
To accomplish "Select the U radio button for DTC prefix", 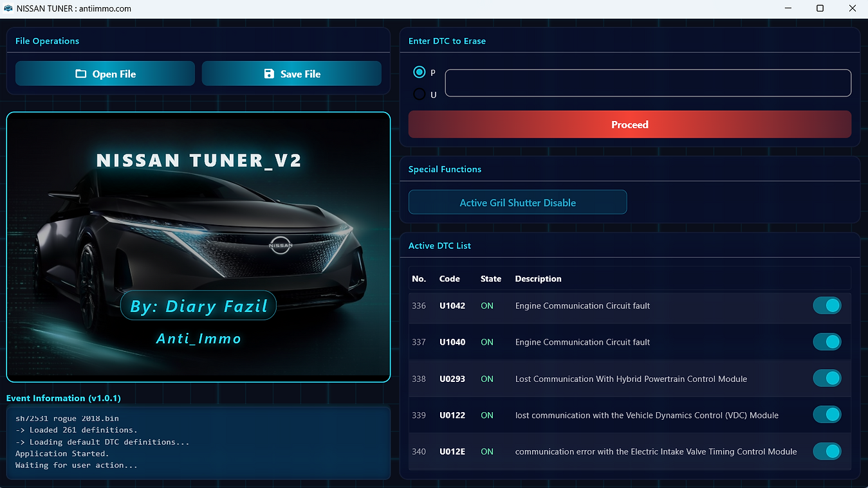I will [419, 94].
